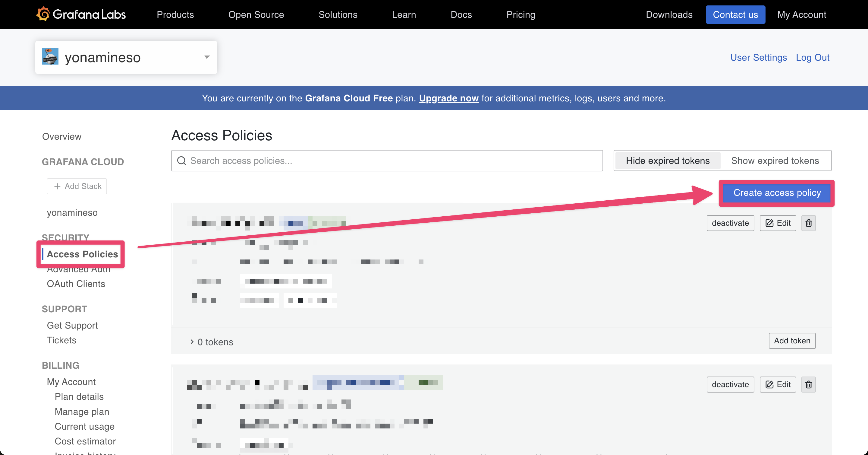The height and width of the screenshot is (455, 868).
Task: Select Show expired tokens option
Action: (775, 161)
